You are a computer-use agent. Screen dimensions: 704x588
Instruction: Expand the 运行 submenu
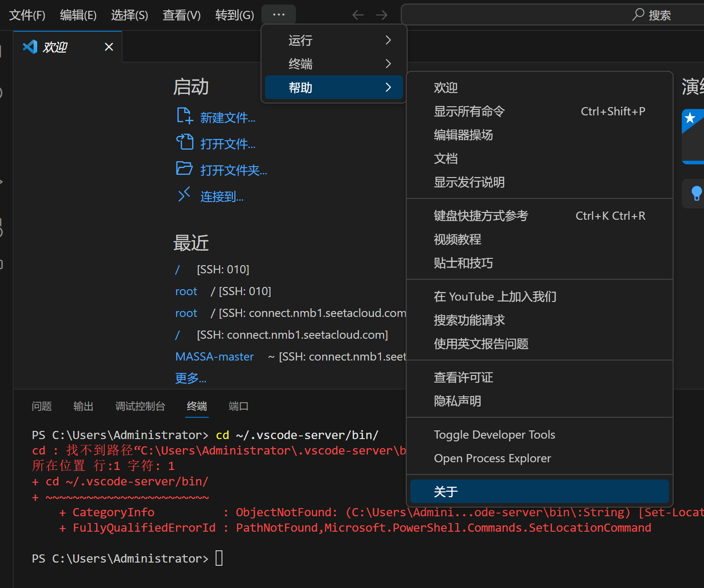(388, 40)
